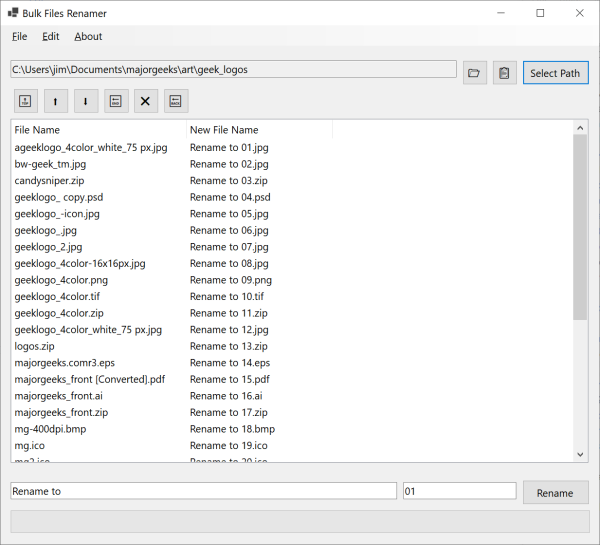Select file geeklogo_4color.zip

coord(59,313)
